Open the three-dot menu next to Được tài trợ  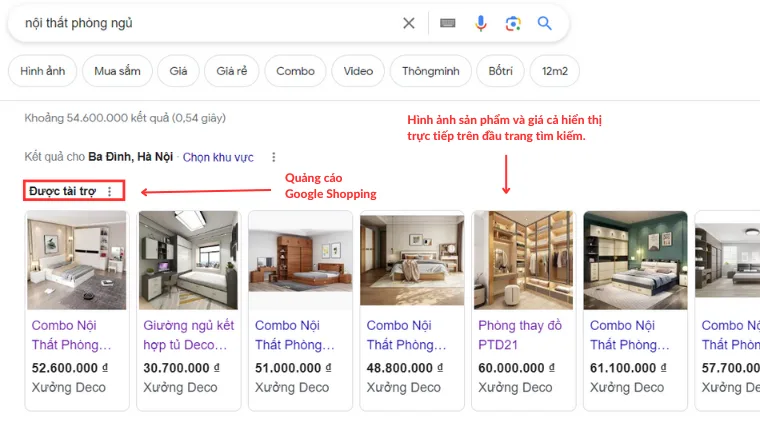110,191
